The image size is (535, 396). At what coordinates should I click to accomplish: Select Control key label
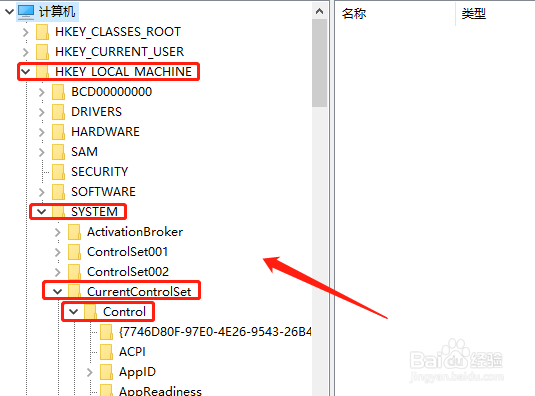[124, 312]
